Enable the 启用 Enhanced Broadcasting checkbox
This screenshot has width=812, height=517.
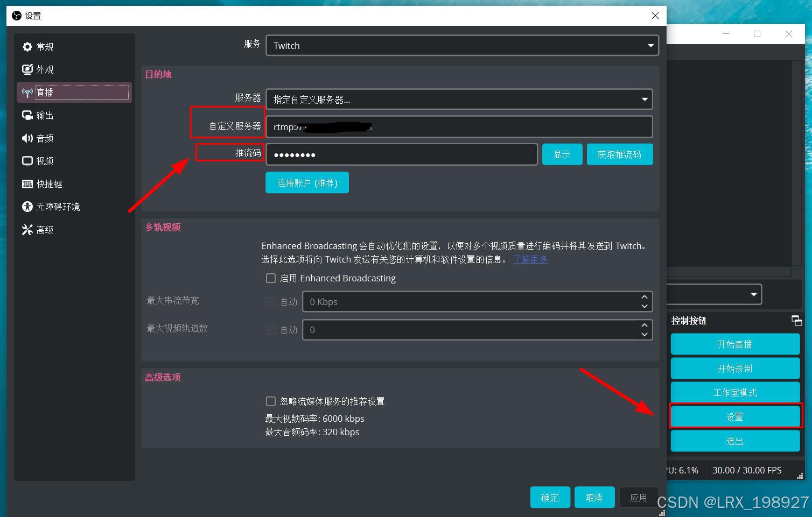click(x=271, y=278)
